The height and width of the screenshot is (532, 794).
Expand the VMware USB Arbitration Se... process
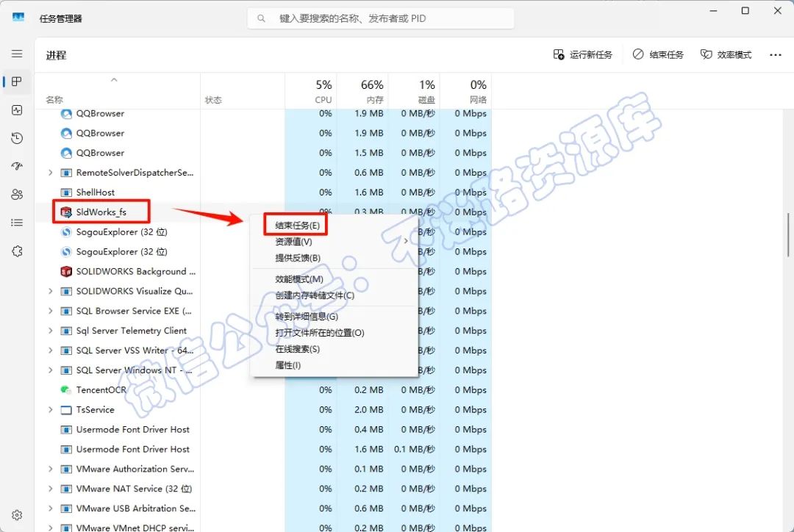pyautogui.click(x=50, y=508)
